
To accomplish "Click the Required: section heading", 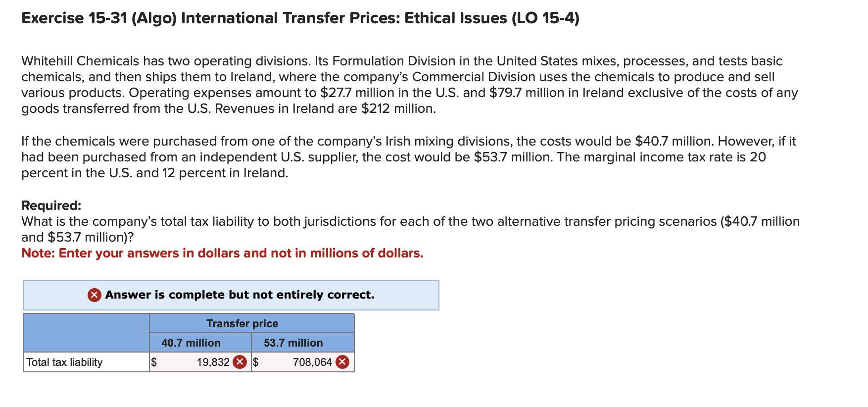I will click(51, 205).
